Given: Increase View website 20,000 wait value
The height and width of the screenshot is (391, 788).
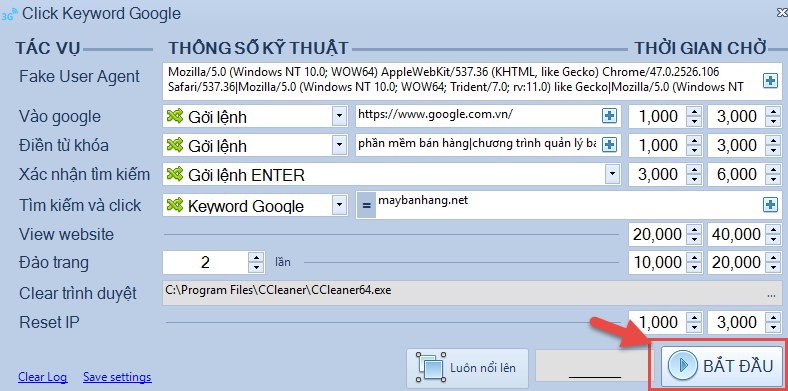Looking at the screenshot, I should point(694,229).
